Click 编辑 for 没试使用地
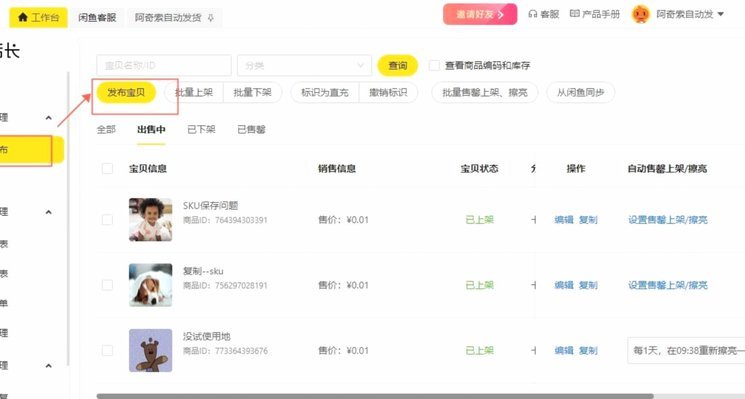 pos(564,351)
